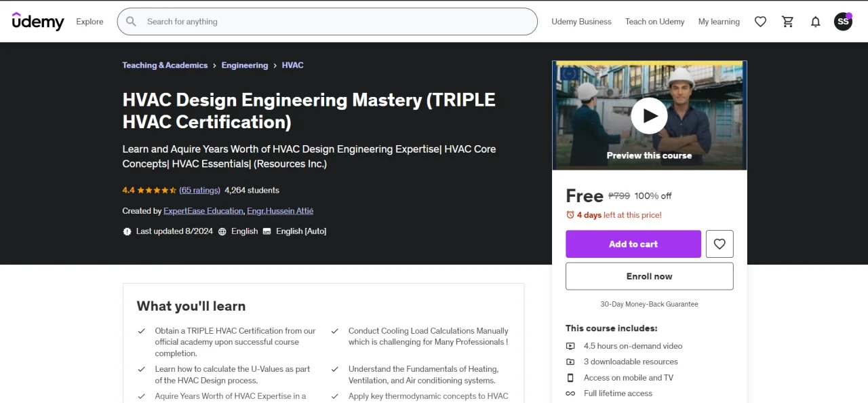Click the course title heading
868x403 pixels.
click(309, 111)
